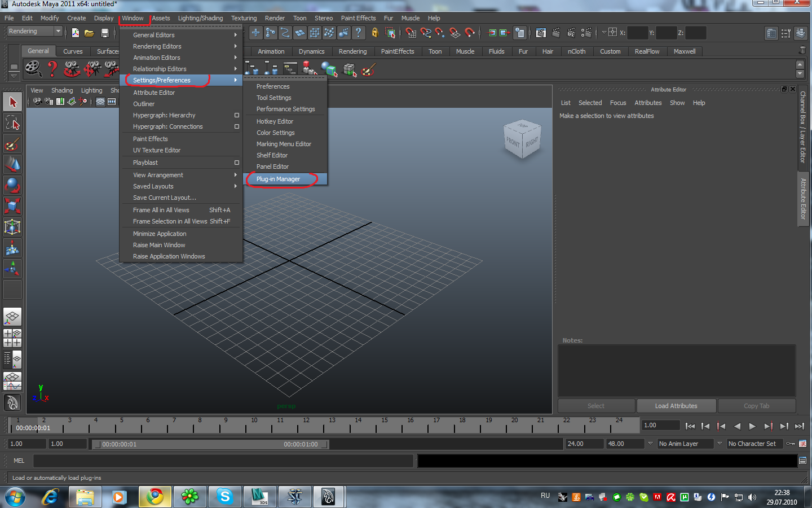Expand the General Editors submenu
The height and width of the screenshot is (508, 812).
182,35
